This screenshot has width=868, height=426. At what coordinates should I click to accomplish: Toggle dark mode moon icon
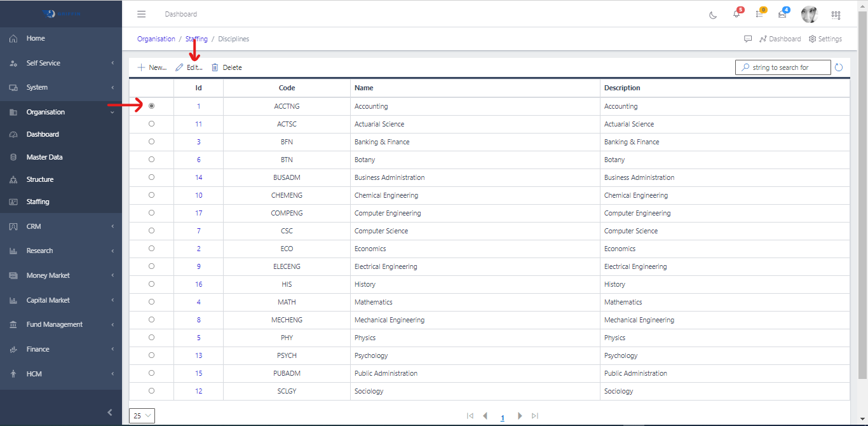point(713,15)
